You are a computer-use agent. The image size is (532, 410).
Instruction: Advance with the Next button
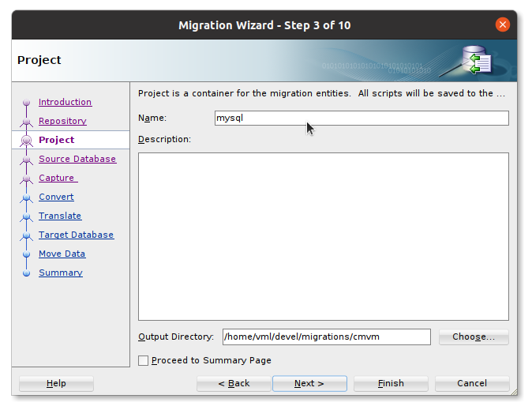point(309,383)
